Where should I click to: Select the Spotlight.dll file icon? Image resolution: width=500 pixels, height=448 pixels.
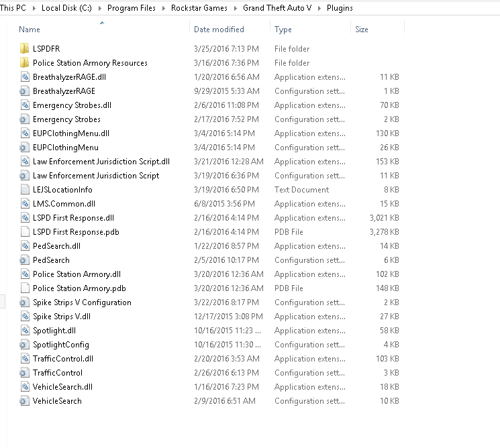pos(25,331)
